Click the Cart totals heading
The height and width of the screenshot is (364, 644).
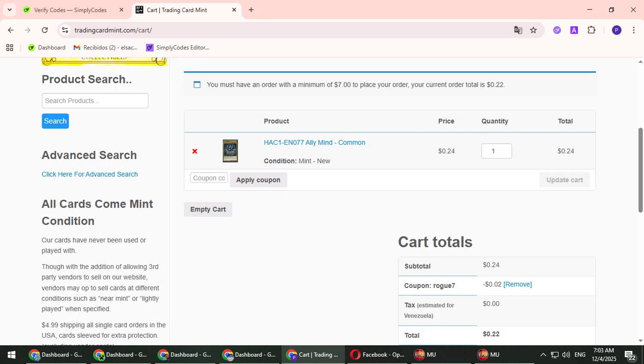click(x=435, y=242)
